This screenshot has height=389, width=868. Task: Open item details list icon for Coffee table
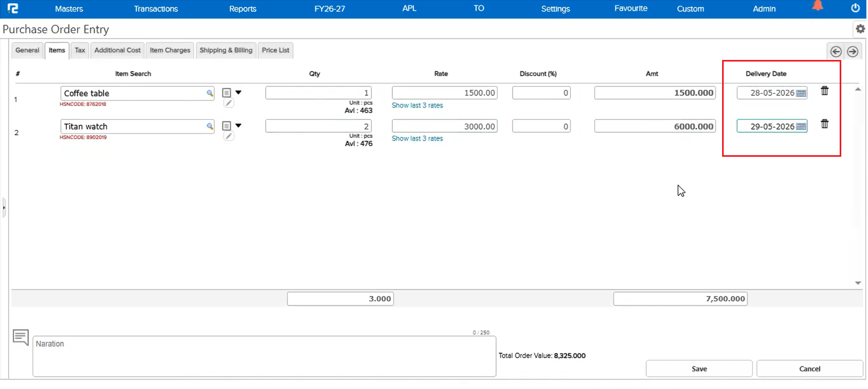(x=227, y=93)
